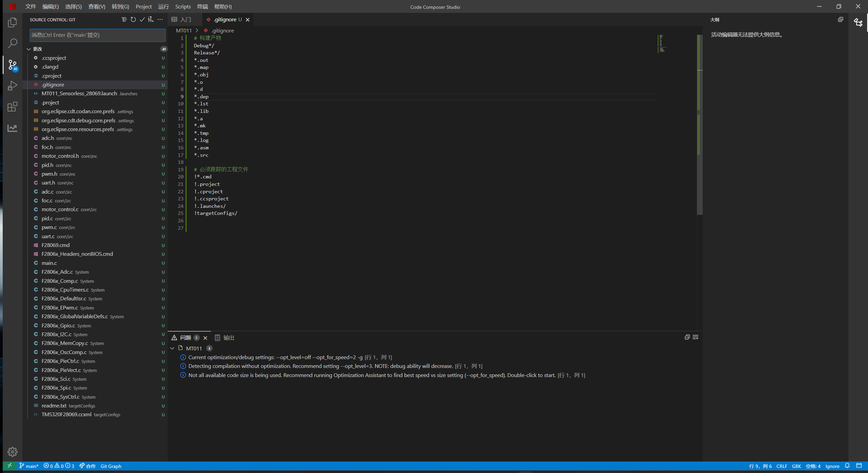Screen dimensions: 868x473
Task: Click Git Graph in status bar
Action: (111, 466)
